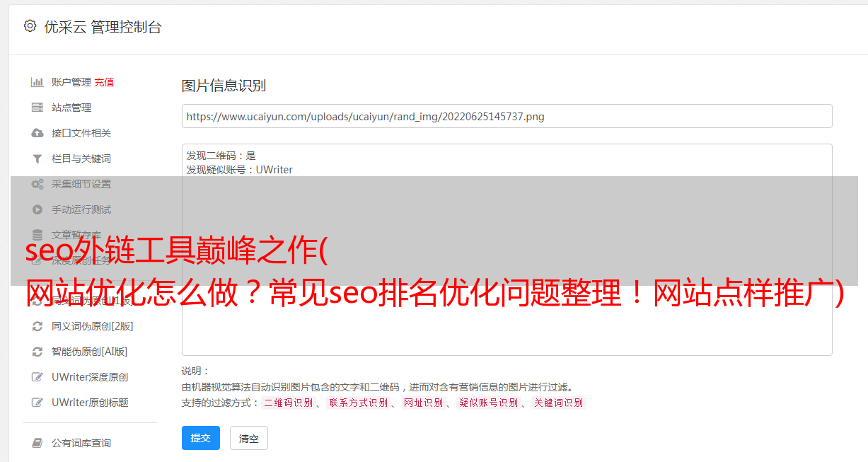Viewport: 868px width, 462px height.
Task: Click the 说明： label text
Action: click(196, 371)
